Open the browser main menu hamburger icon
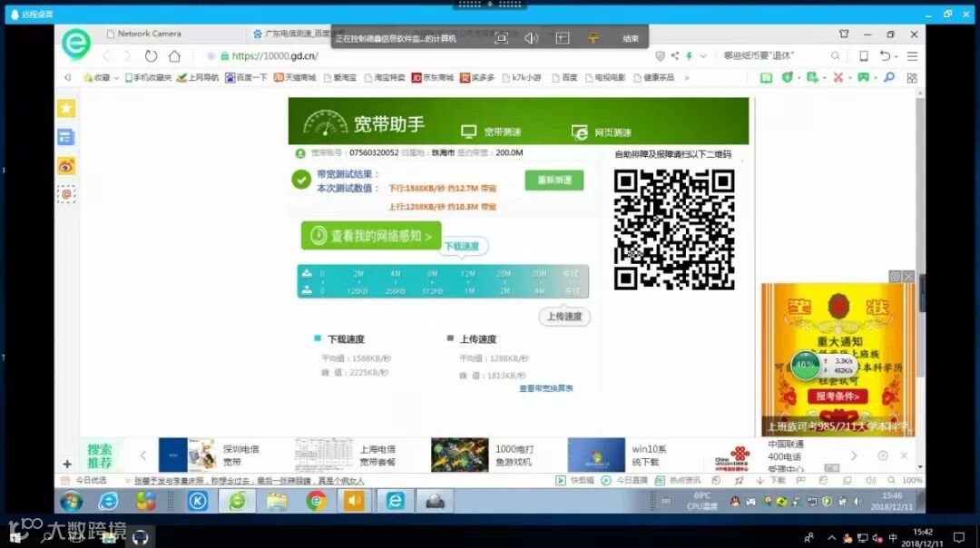Viewport: 980px width, 548px height. 912,55
